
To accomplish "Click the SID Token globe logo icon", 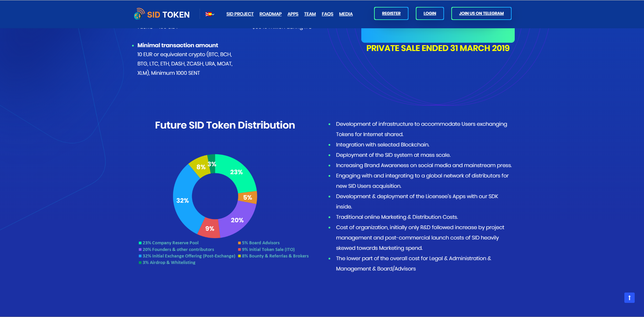I will 139,14.
